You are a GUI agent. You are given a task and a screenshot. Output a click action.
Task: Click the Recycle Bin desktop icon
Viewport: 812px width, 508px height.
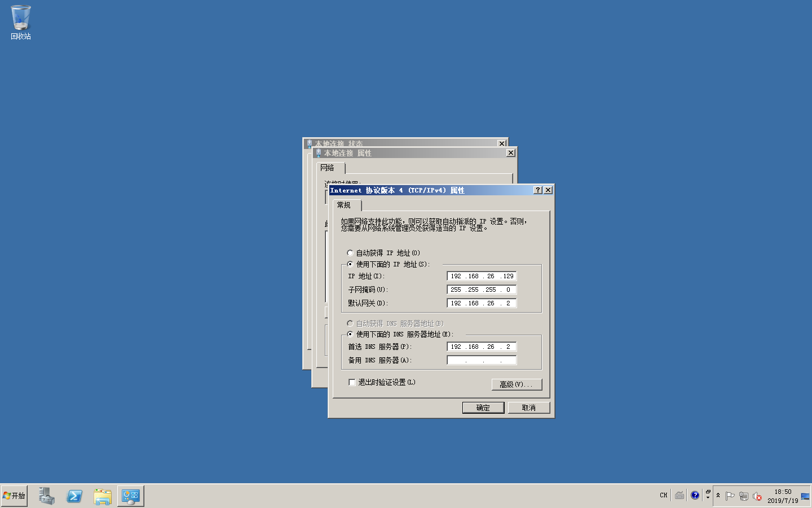[x=21, y=23]
